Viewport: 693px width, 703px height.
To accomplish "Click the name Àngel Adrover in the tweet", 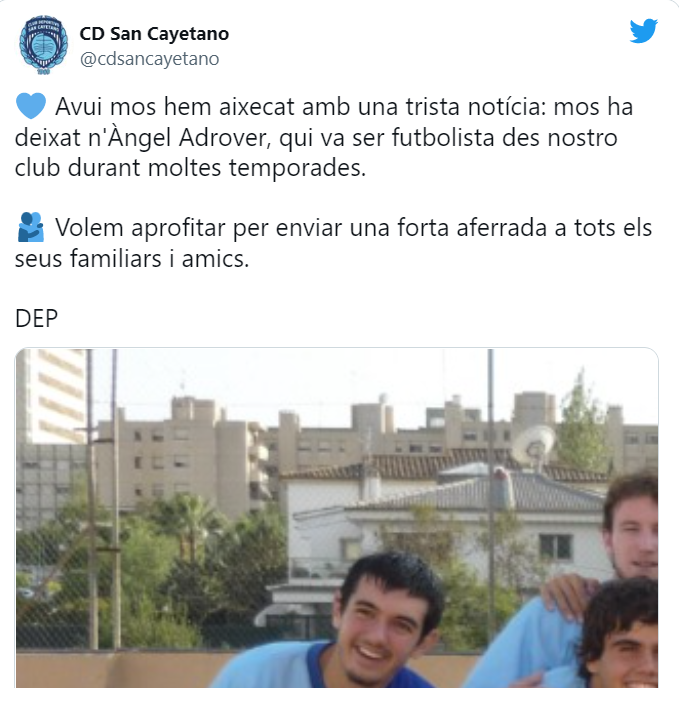I will [x=224, y=138].
